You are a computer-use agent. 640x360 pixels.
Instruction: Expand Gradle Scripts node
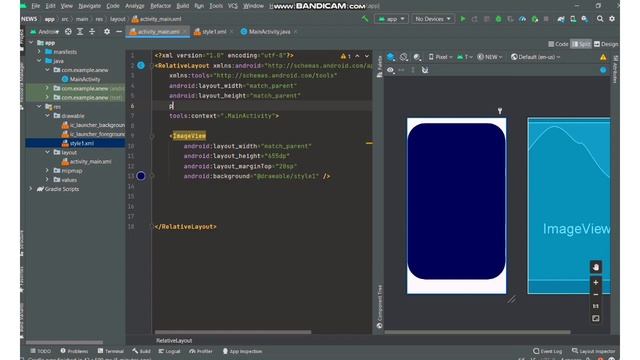31,189
